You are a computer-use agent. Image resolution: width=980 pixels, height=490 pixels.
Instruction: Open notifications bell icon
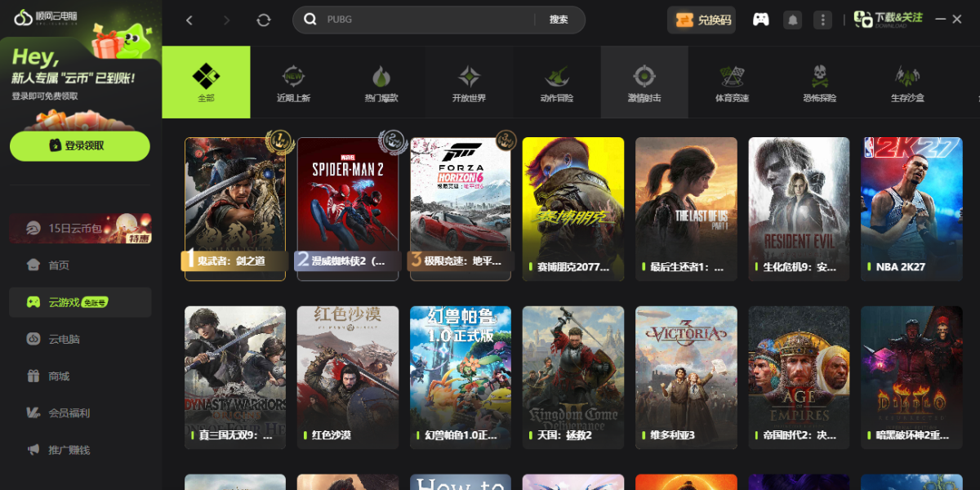(792, 20)
